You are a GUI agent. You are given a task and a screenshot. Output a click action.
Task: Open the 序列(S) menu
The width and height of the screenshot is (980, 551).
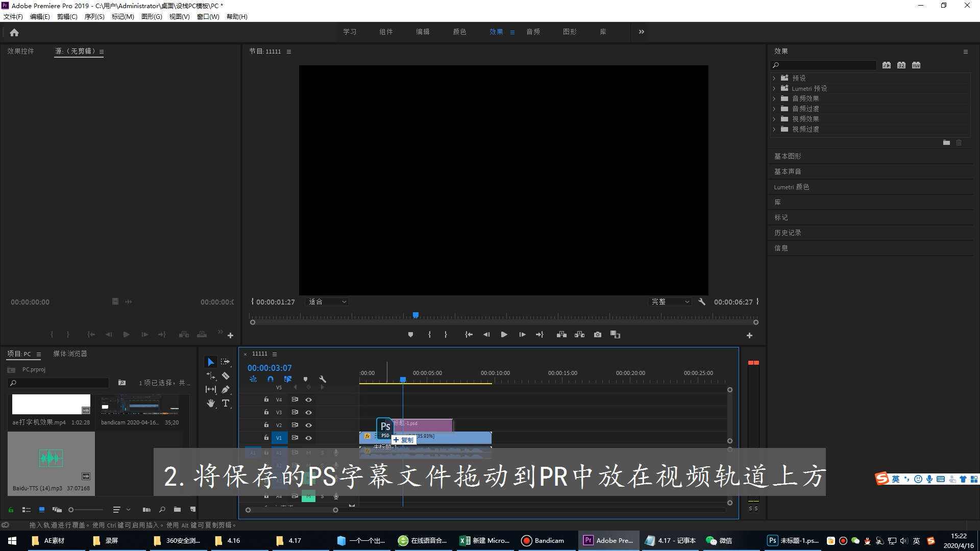tap(94, 16)
